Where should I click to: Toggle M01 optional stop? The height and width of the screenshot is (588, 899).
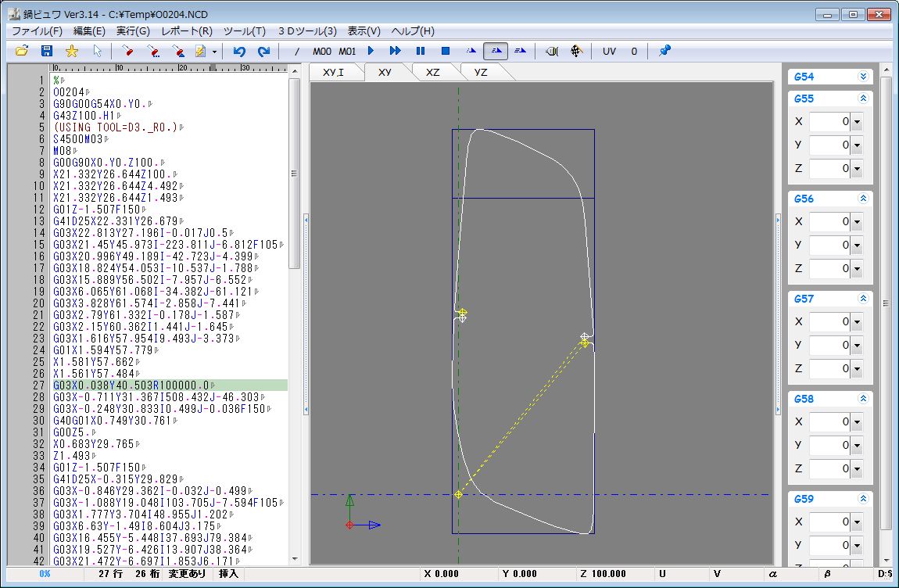click(x=347, y=51)
